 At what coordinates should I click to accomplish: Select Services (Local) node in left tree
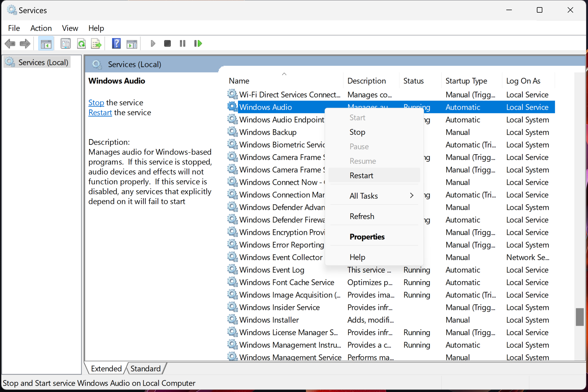point(37,62)
